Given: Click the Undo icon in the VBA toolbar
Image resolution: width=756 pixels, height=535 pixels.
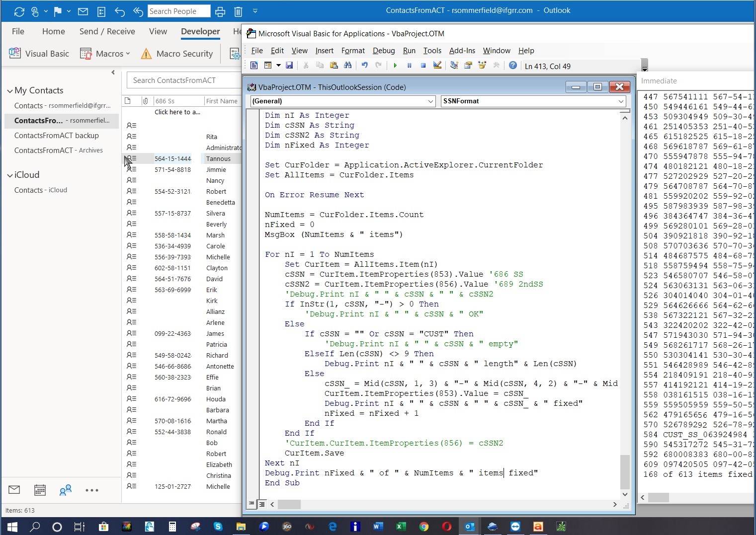Looking at the screenshot, I should coord(364,65).
